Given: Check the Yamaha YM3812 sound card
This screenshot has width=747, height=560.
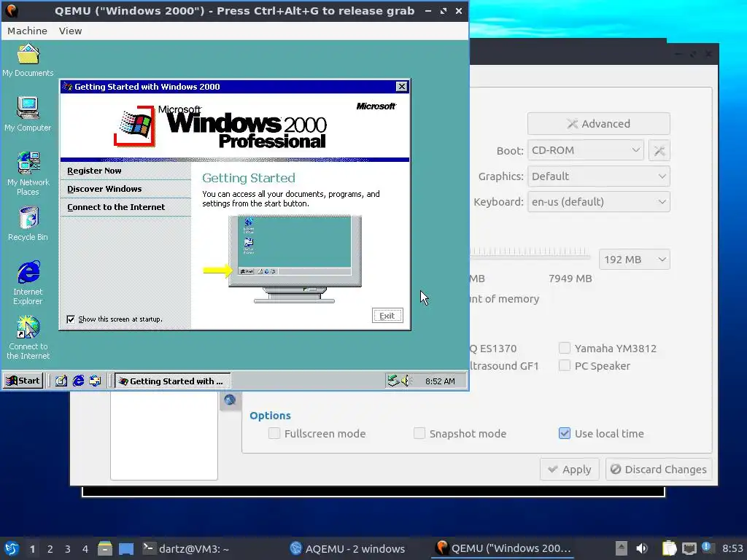Looking at the screenshot, I should 565,348.
